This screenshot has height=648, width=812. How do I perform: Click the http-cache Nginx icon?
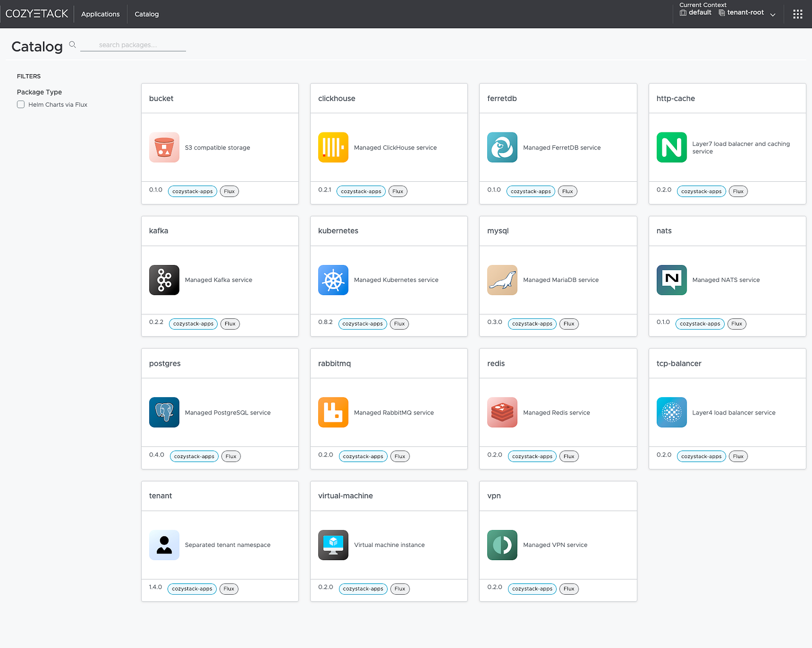click(x=671, y=147)
